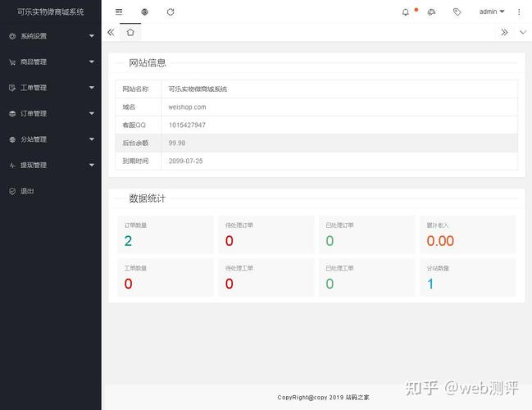This screenshot has height=410, width=532.
Task: Open the 分站管理 menu item
Action: (x=51, y=139)
